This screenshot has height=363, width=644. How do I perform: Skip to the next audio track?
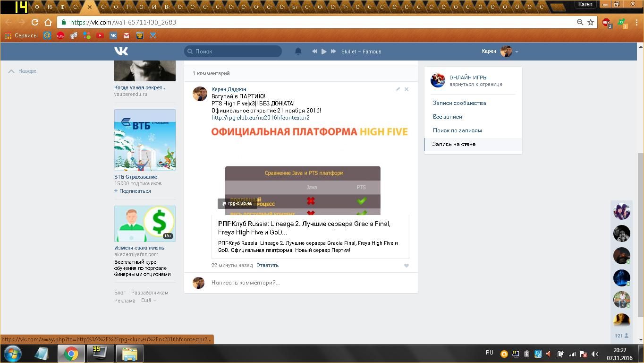(333, 52)
